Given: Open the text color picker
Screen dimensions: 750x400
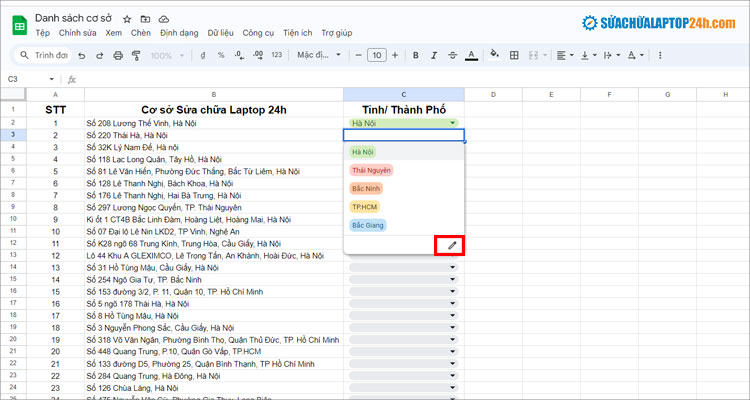Looking at the screenshot, I should 472,56.
